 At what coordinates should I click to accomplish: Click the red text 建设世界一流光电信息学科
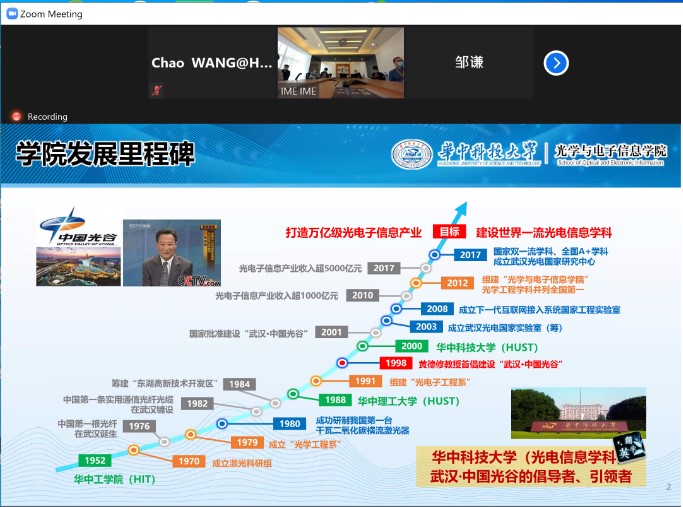tap(544, 233)
